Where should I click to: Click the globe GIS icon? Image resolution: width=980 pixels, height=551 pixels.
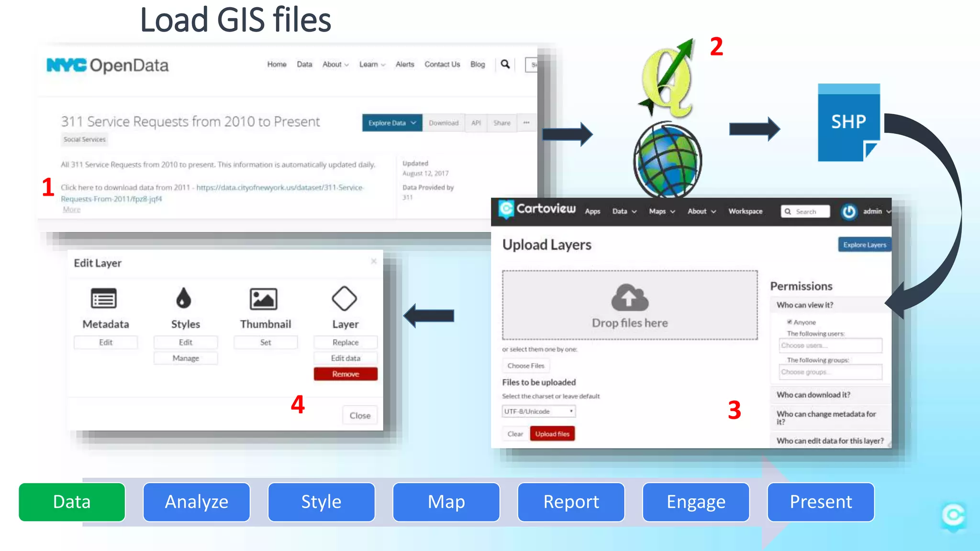coord(668,160)
